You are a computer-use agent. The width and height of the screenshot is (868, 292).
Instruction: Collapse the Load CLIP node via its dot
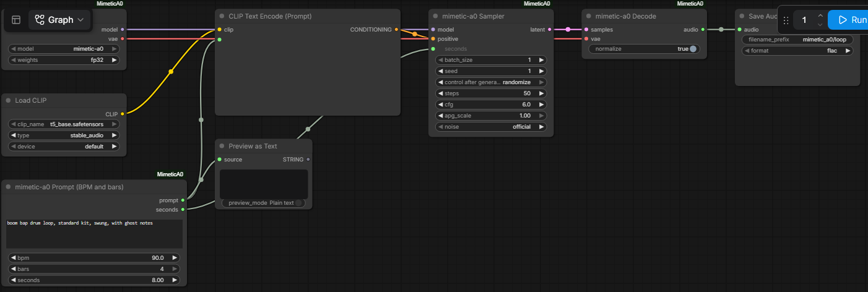pyautogui.click(x=8, y=100)
